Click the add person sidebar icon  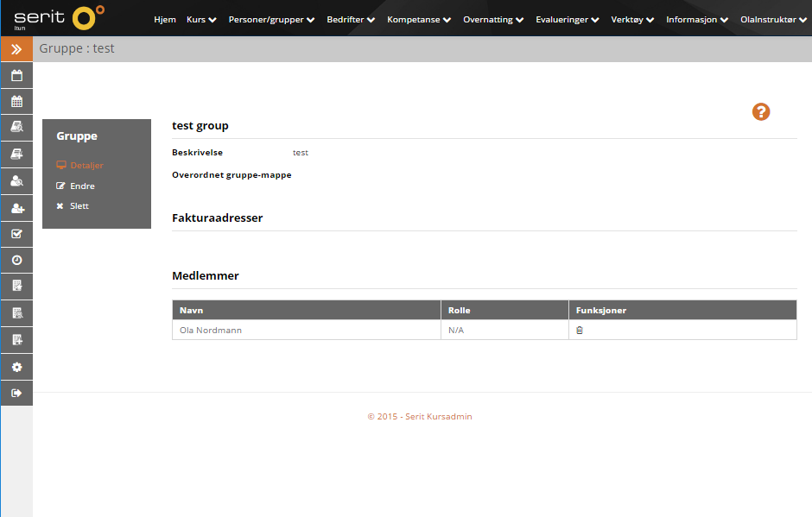coord(16,208)
